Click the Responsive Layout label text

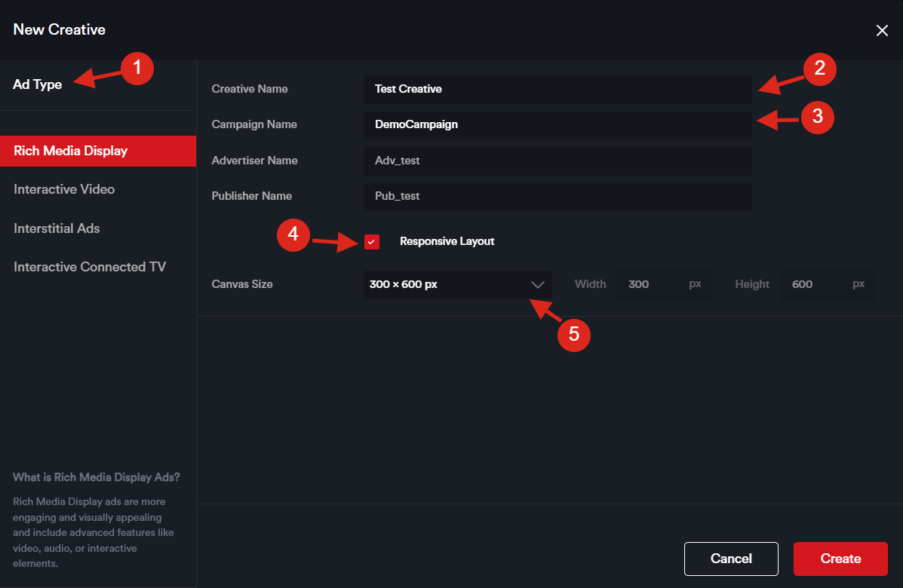tap(447, 242)
